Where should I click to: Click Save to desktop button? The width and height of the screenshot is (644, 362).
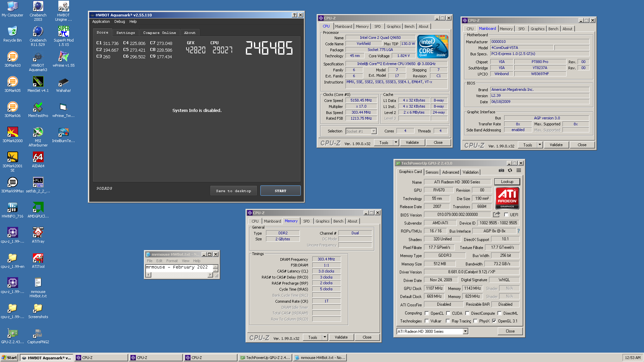point(233,191)
